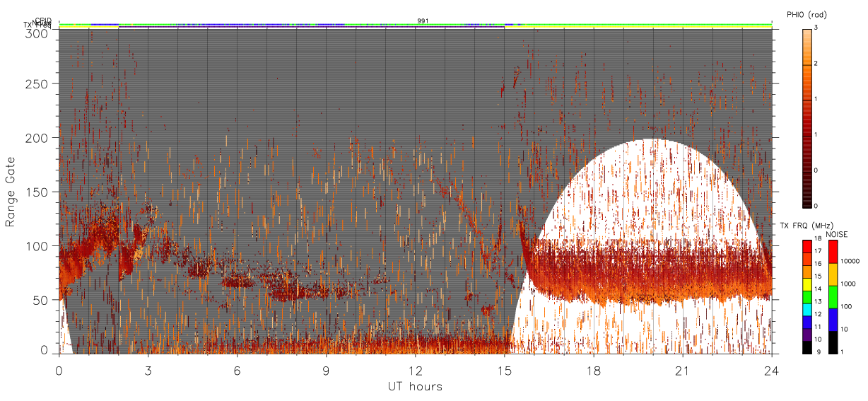Image resolution: width=868 pixels, height=401 pixels.
Task: Click the '10000' label on the NOISE legend
Action: (x=850, y=261)
